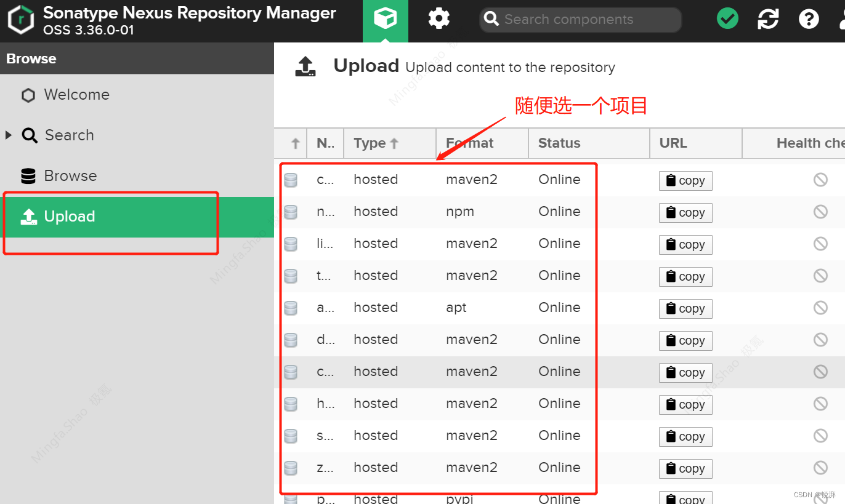Image resolution: width=845 pixels, height=504 pixels.
Task: Click the Sonatype Nexus logo icon
Action: (21, 20)
